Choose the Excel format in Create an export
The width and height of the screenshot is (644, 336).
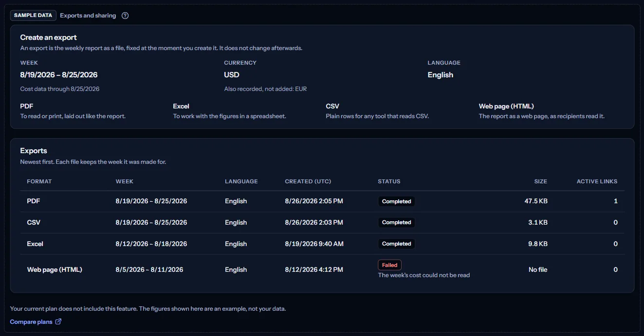[230, 111]
